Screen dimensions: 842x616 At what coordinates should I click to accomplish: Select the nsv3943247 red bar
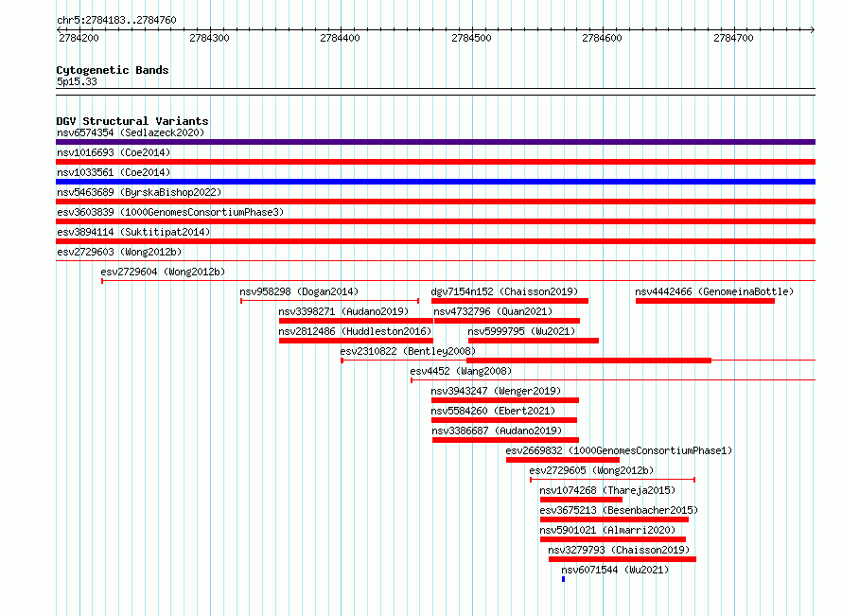click(505, 400)
